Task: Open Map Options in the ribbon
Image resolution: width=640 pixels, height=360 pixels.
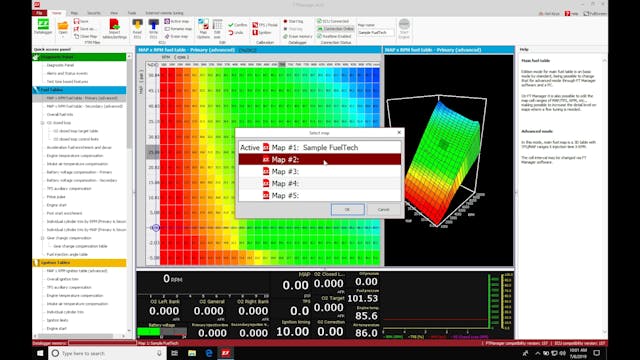Action: [203, 29]
